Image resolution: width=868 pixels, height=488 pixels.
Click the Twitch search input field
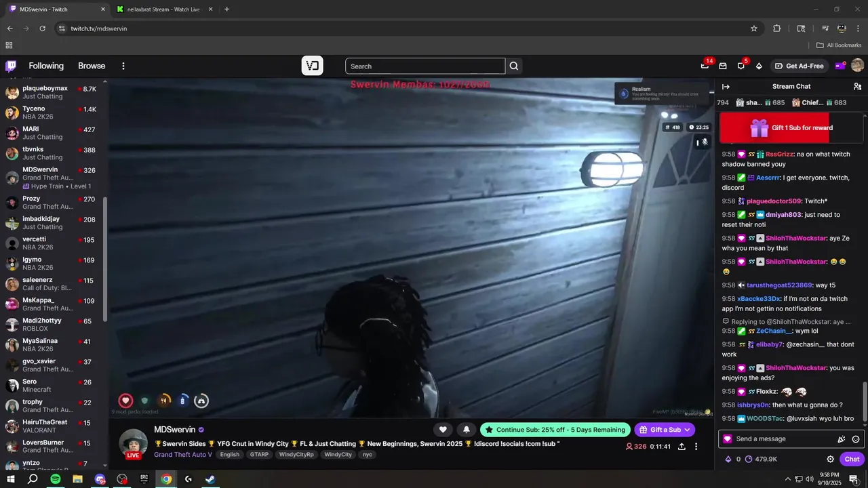[x=425, y=66]
